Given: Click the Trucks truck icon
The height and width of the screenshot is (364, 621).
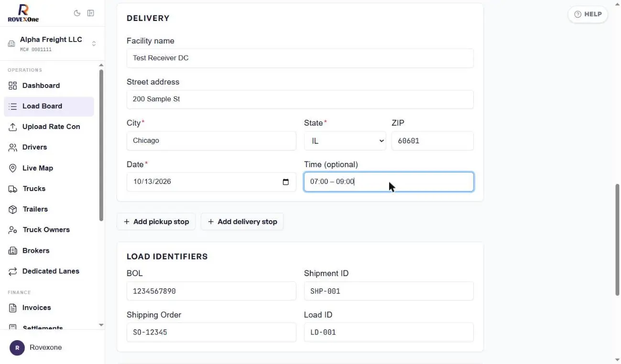Looking at the screenshot, I should [13, 189].
